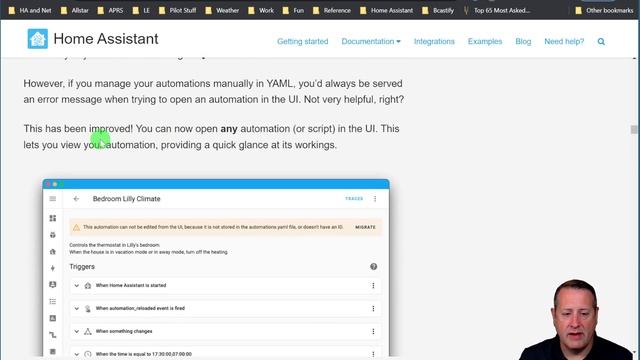Open the options menu for When Home Assistant is started
The width and height of the screenshot is (640, 360).
(373, 285)
